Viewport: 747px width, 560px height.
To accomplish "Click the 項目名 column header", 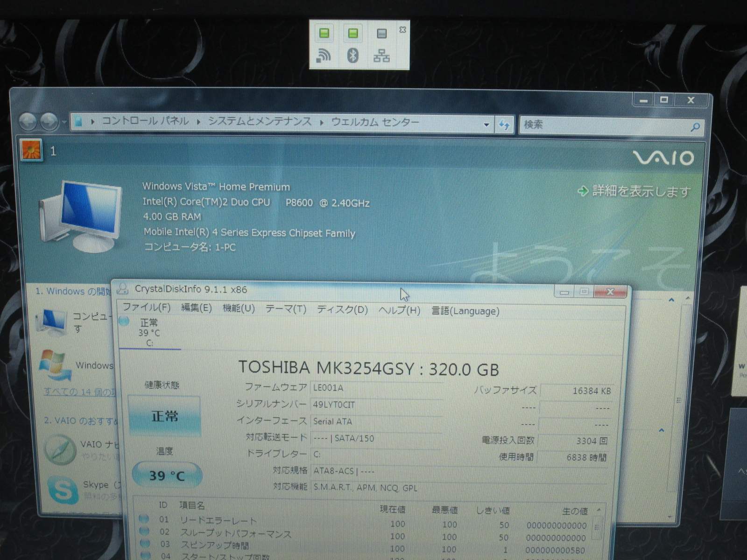I will click(192, 505).
